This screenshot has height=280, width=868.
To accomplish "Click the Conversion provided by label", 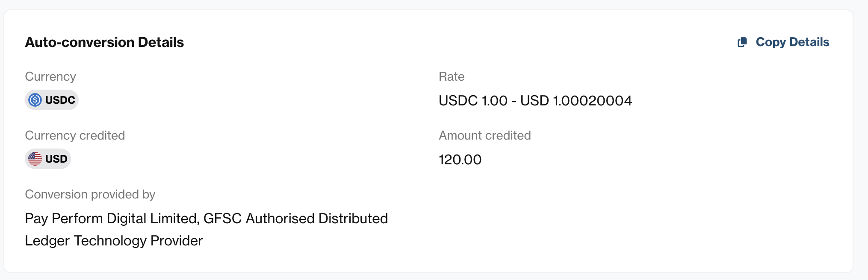I will (90, 194).
